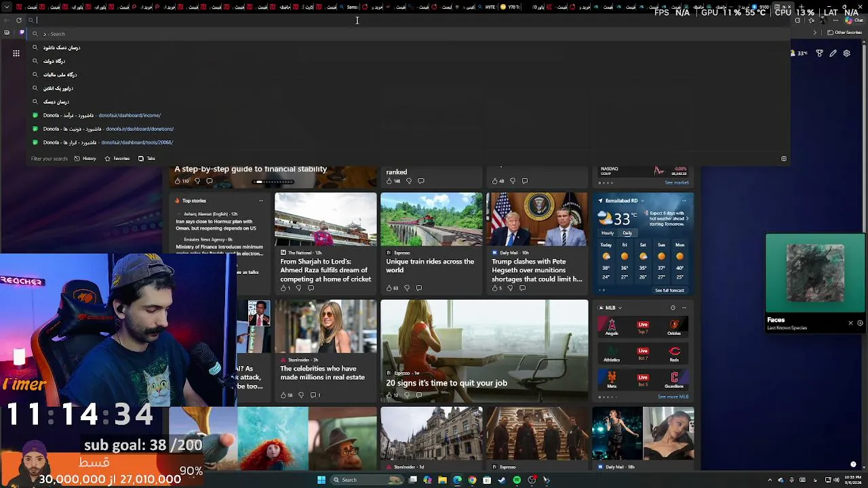868x488 pixels.
Task: Open 'From Sharjah to Lord's' cricket article
Action: point(325,270)
